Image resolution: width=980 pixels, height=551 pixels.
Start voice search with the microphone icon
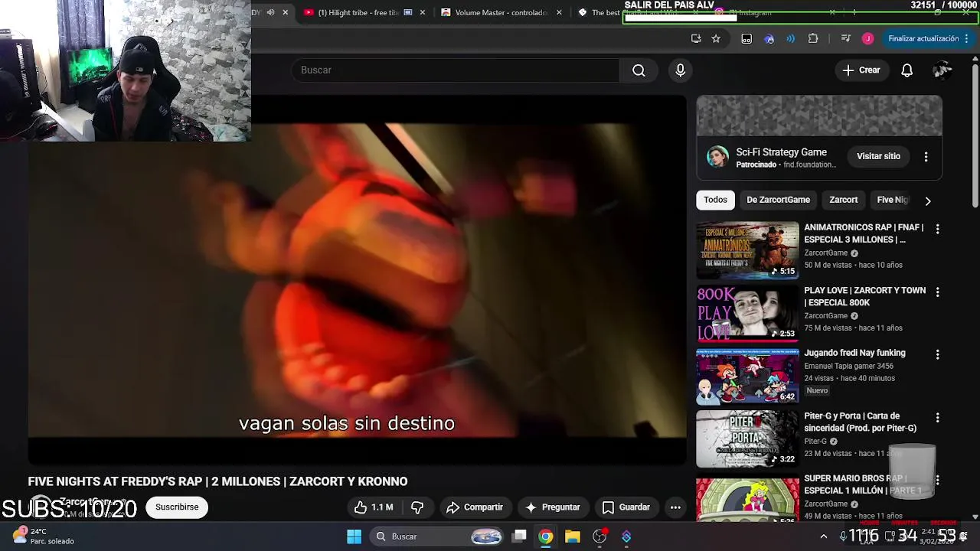(681, 70)
